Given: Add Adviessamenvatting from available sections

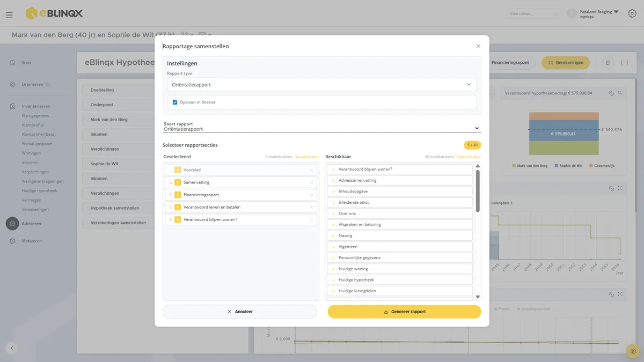Looking at the screenshot, I should click(400, 180).
